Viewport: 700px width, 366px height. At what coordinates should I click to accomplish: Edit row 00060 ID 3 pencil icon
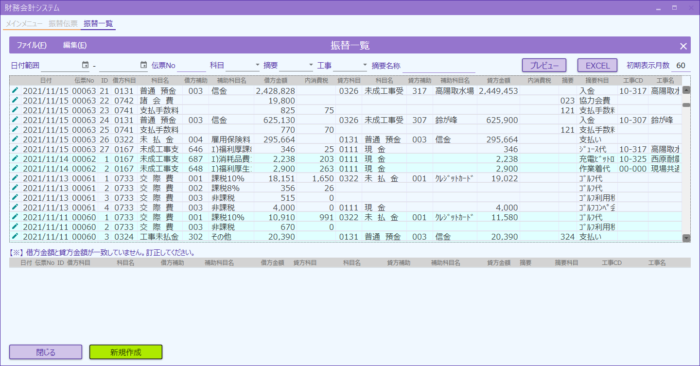click(15, 237)
